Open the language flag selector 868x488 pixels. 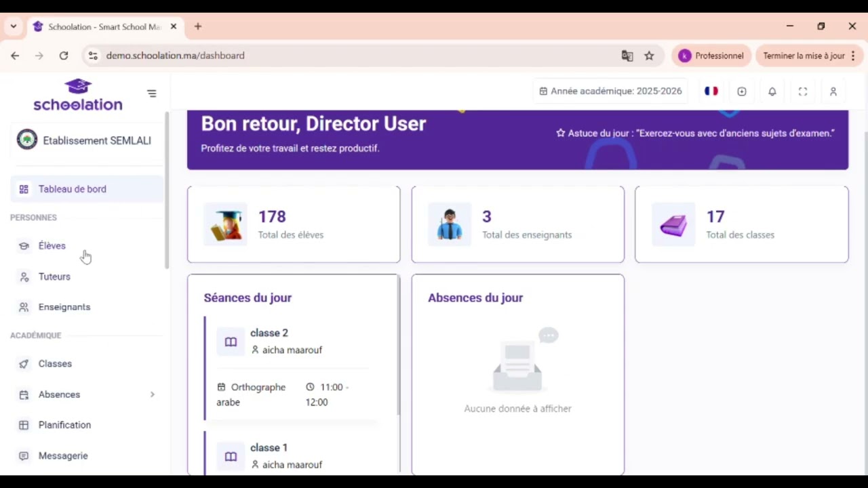coord(711,91)
